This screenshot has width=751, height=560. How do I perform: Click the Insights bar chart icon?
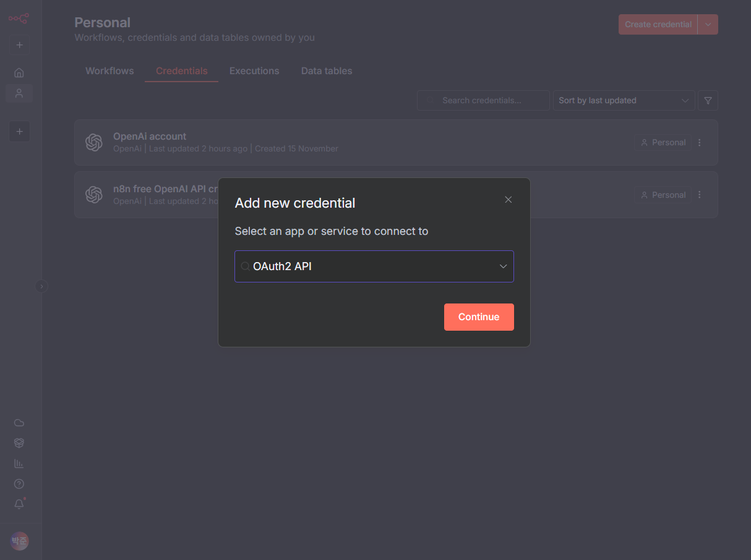tap(19, 463)
